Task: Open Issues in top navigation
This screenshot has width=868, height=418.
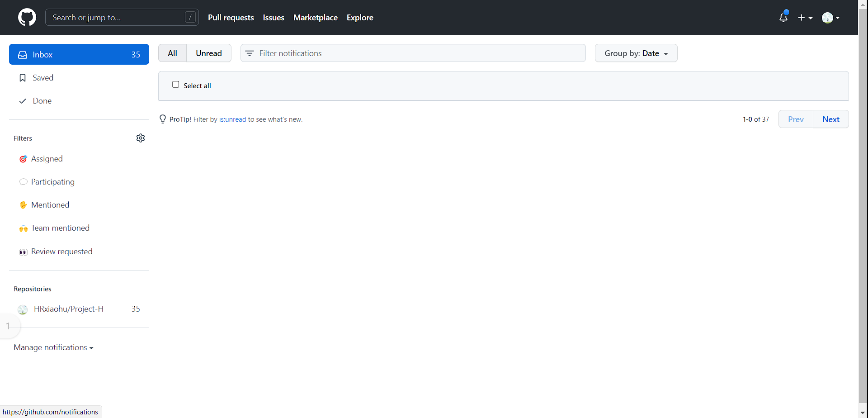Action: click(x=274, y=18)
